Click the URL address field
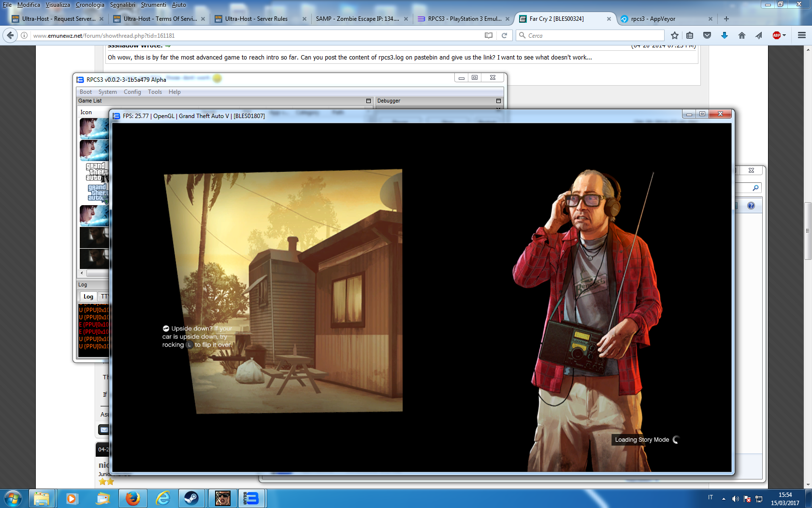This screenshot has width=812, height=508. [256, 35]
